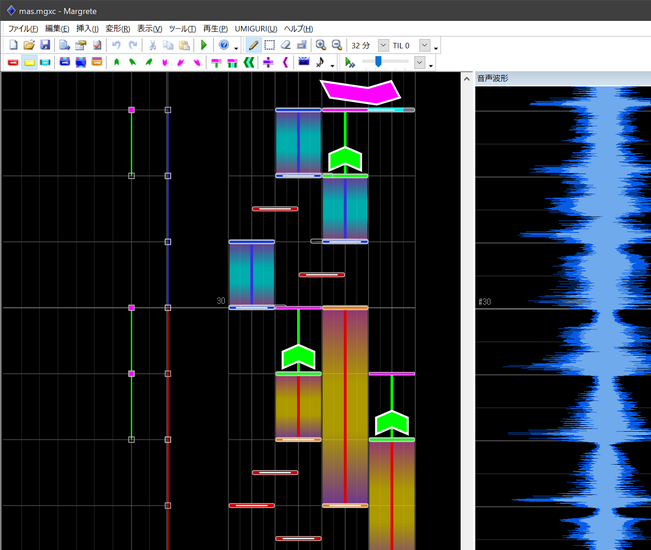Open the 編集(E) menu
The height and width of the screenshot is (550, 651).
point(57,29)
